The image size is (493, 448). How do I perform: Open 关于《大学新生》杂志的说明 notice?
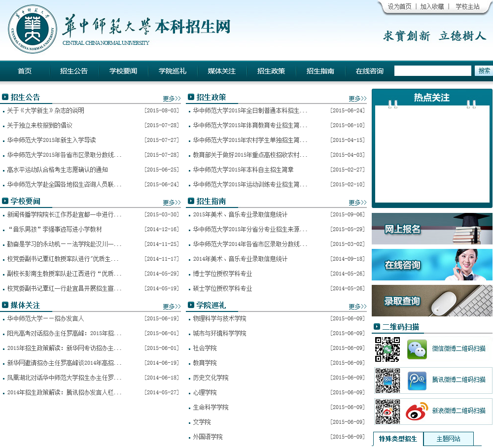point(45,111)
